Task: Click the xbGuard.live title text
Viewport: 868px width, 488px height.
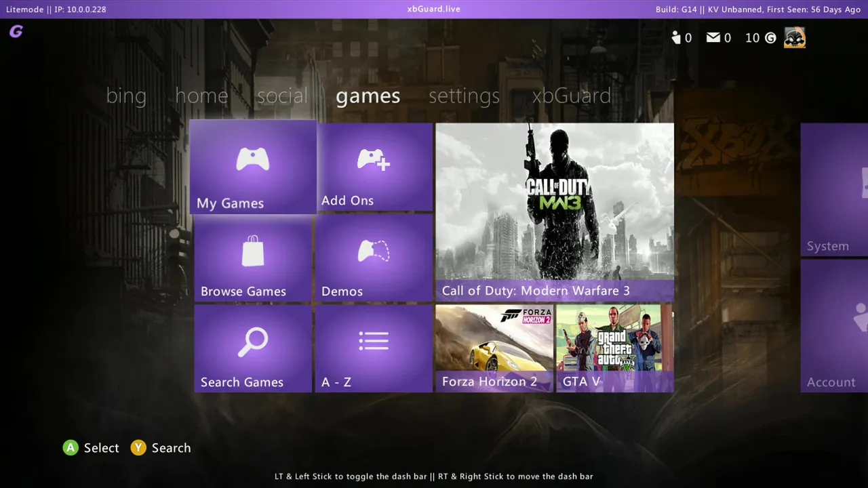Action: pyautogui.click(x=434, y=9)
